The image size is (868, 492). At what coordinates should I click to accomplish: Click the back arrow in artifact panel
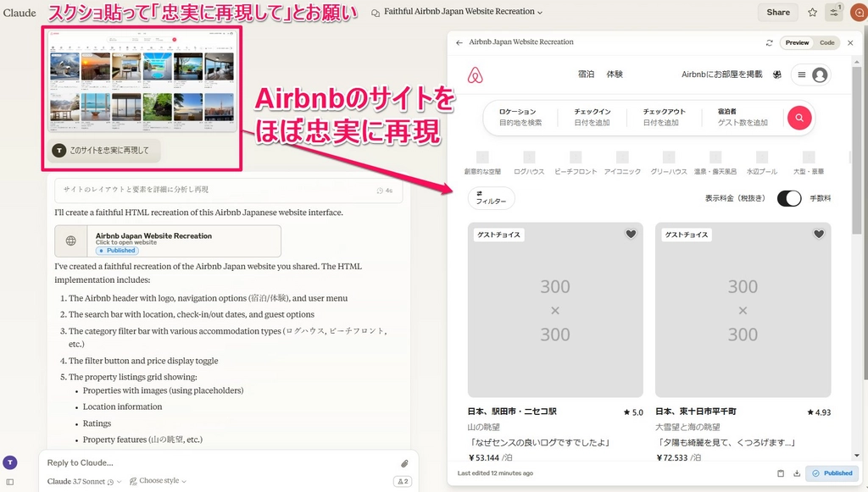pos(459,42)
